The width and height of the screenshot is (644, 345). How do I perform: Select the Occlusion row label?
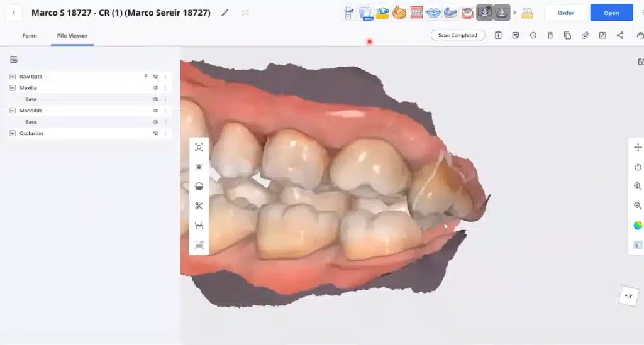pos(31,133)
